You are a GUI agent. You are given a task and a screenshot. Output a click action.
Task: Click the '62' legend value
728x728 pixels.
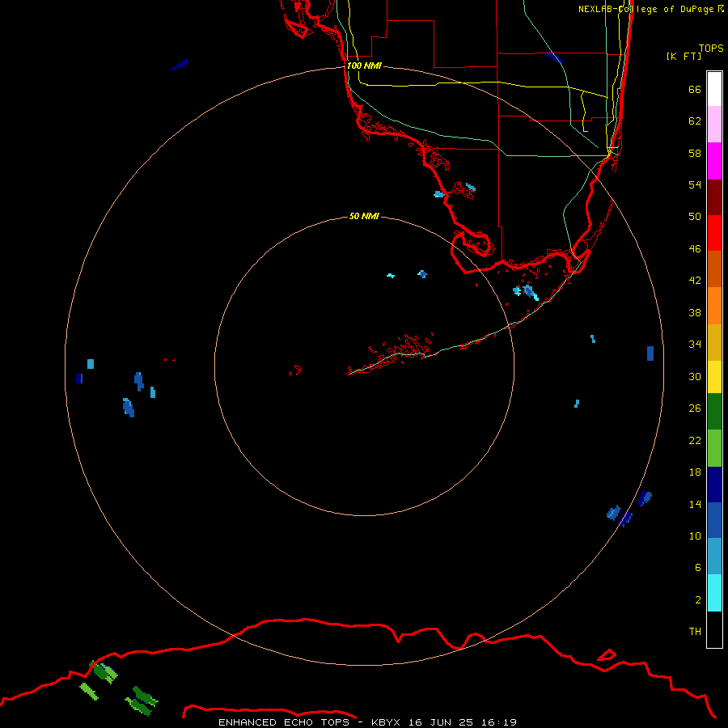[x=695, y=121]
